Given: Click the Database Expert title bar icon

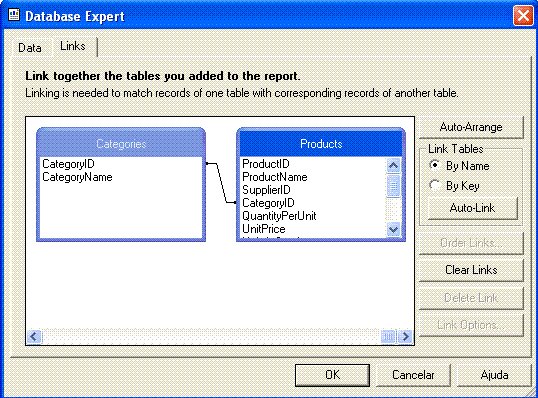Looking at the screenshot, I should [14, 15].
